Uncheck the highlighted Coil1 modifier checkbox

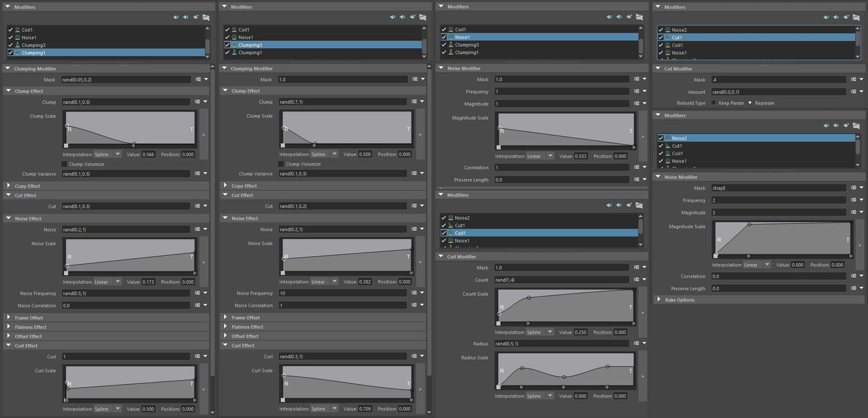pyautogui.click(x=444, y=233)
